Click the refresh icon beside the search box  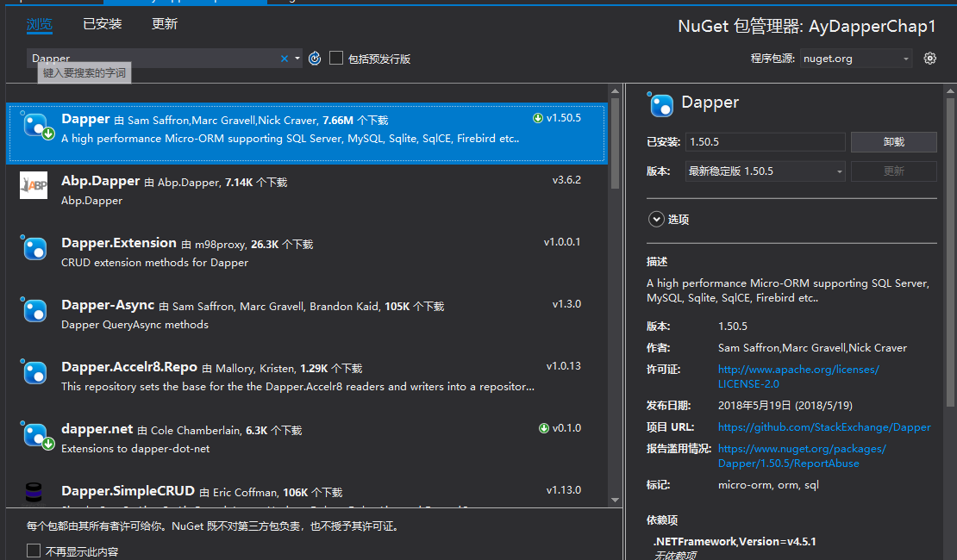click(x=315, y=59)
